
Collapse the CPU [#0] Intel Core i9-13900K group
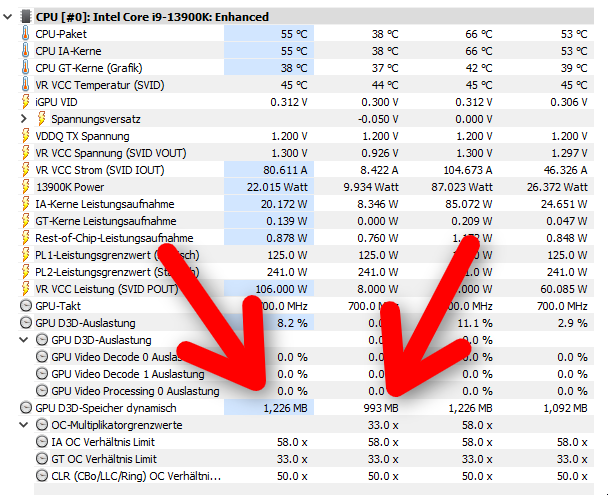point(7,17)
